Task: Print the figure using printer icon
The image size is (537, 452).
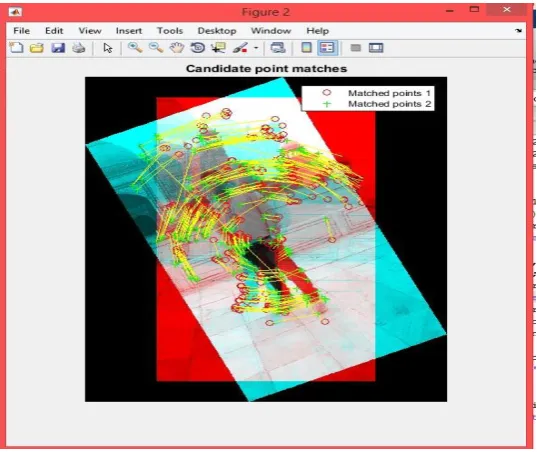Action: [x=79, y=48]
